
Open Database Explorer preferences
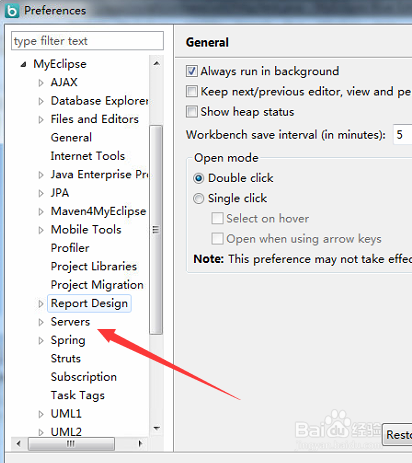[99, 101]
